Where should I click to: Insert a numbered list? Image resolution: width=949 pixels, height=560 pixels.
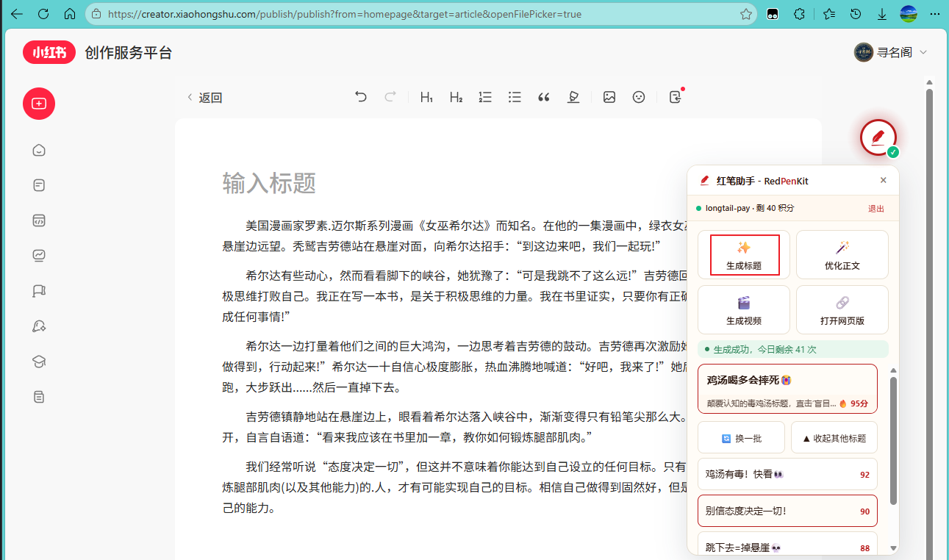pos(485,97)
